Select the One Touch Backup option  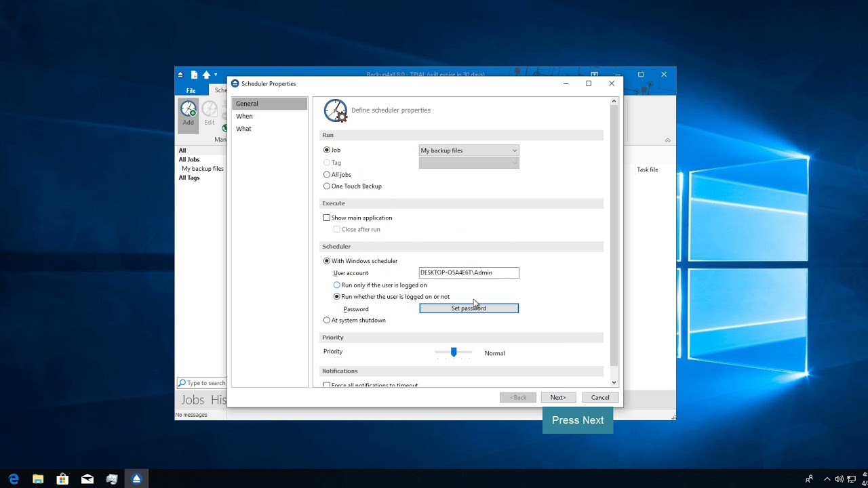pyautogui.click(x=327, y=186)
